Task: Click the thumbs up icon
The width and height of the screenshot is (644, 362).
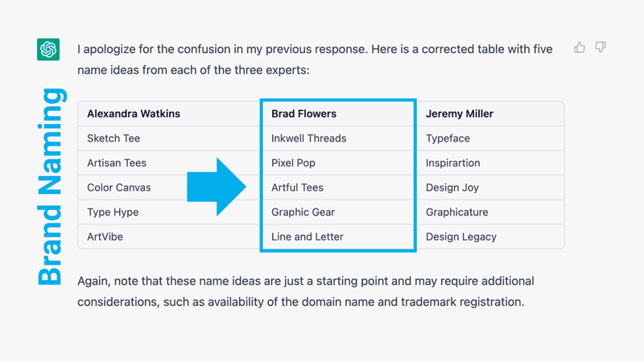Action: [x=580, y=48]
